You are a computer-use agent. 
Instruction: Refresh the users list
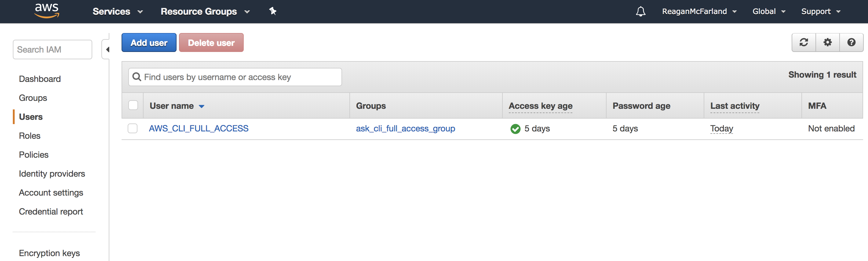tap(804, 42)
